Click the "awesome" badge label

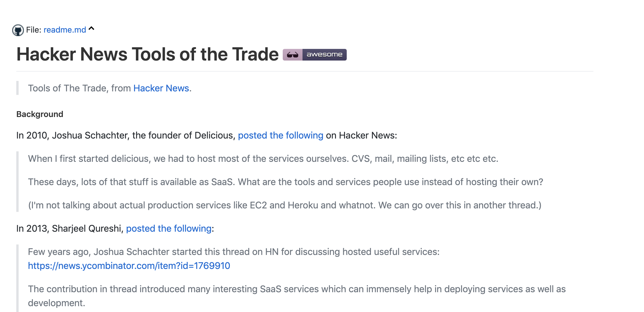click(x=324, y=55)
